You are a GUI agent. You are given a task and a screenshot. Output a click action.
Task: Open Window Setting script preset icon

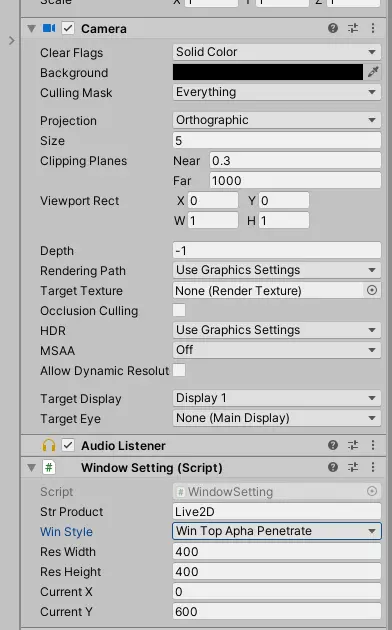[x=353, y=467]
